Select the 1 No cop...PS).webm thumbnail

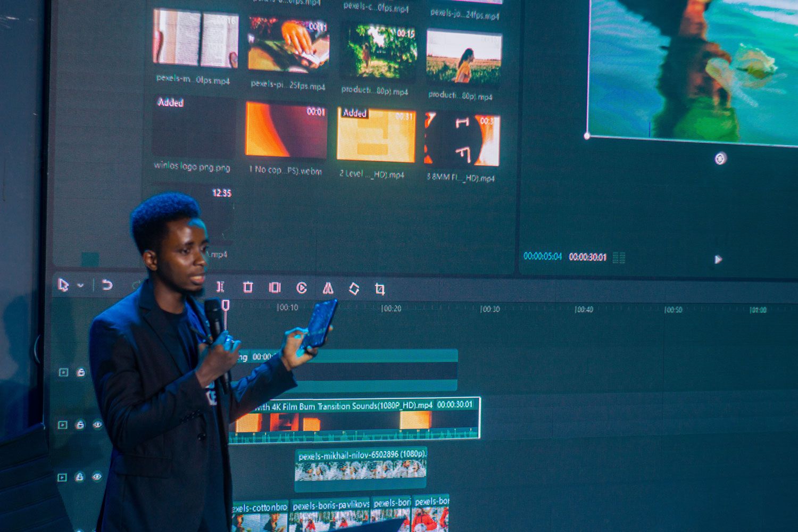[286, 130]
